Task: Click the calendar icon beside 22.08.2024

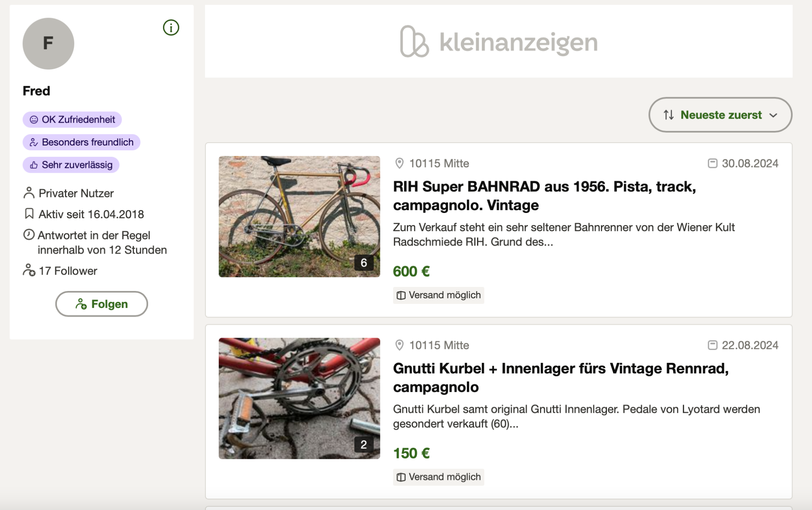Action: click(x=712, y=345)
